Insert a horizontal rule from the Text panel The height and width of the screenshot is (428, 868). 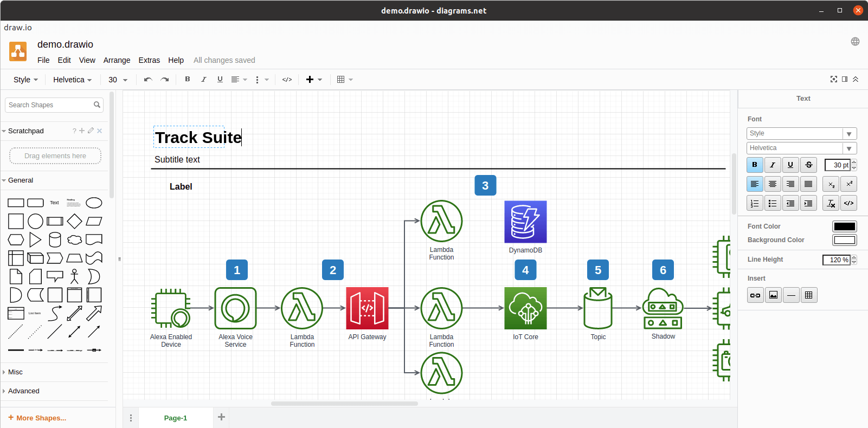tap(791, 295)
